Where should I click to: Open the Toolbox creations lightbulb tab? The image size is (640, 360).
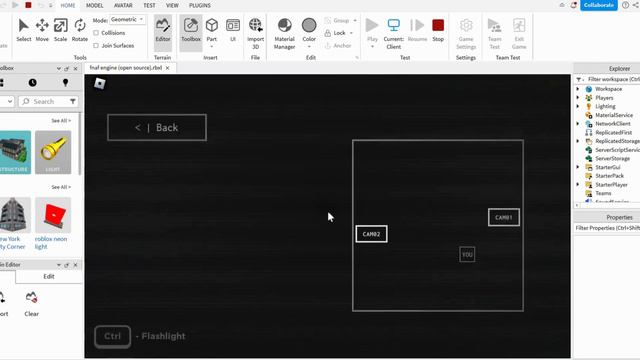(x=65, y=83)
